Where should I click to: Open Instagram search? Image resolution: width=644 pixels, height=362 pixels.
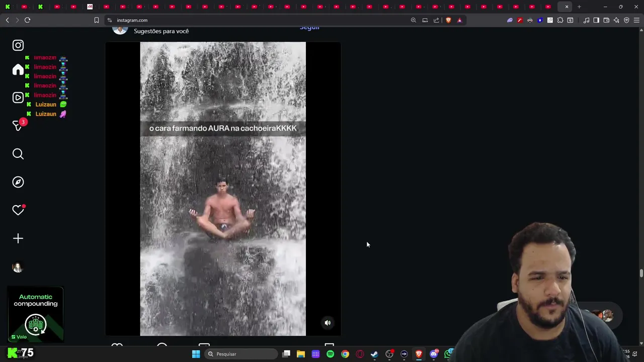point(18,154)
